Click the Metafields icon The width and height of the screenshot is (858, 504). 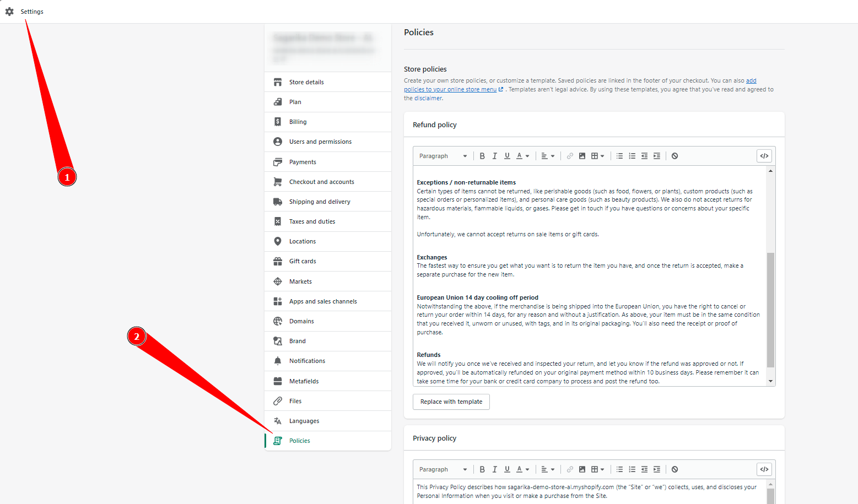(x=278, y=381)
